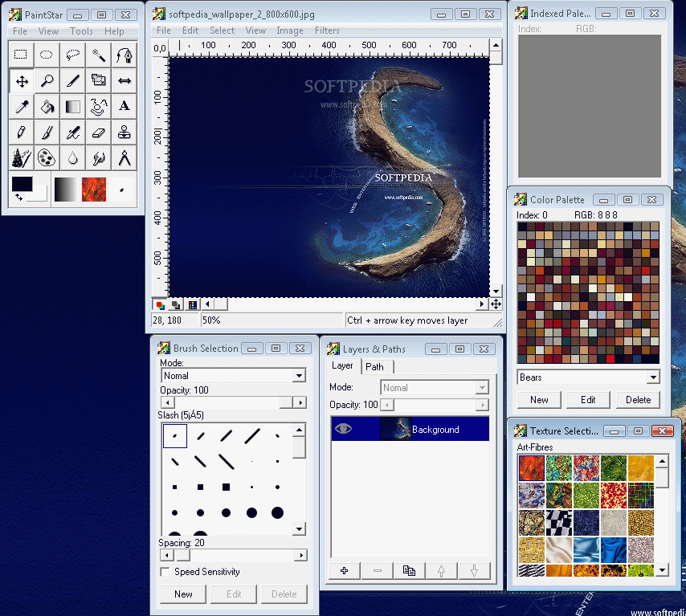This screenshot has height=616, width=686.
Task: Select the Text tool
Action: coord(124,106)
